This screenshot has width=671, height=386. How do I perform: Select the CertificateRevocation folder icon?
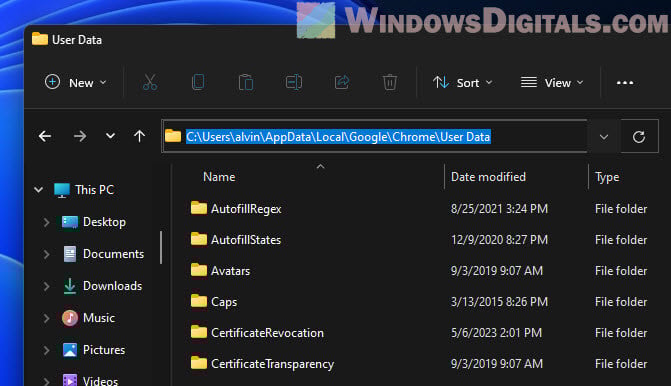[199, 332]
